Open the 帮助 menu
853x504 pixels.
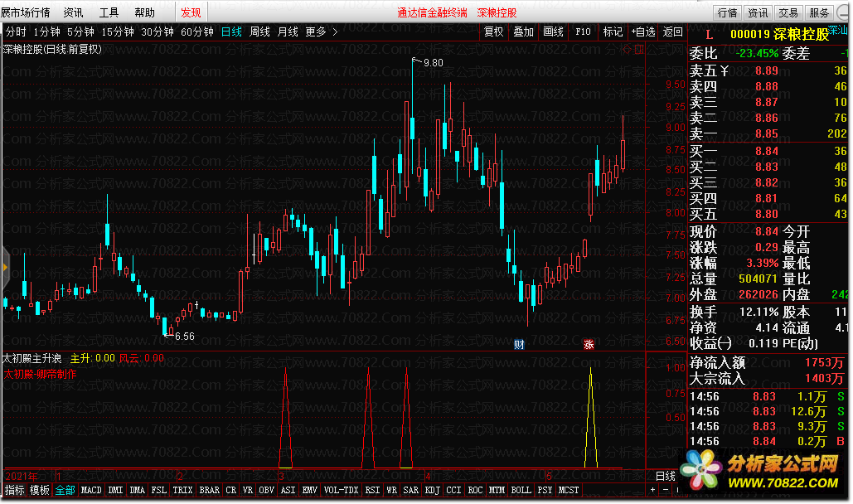coord(144,12)
